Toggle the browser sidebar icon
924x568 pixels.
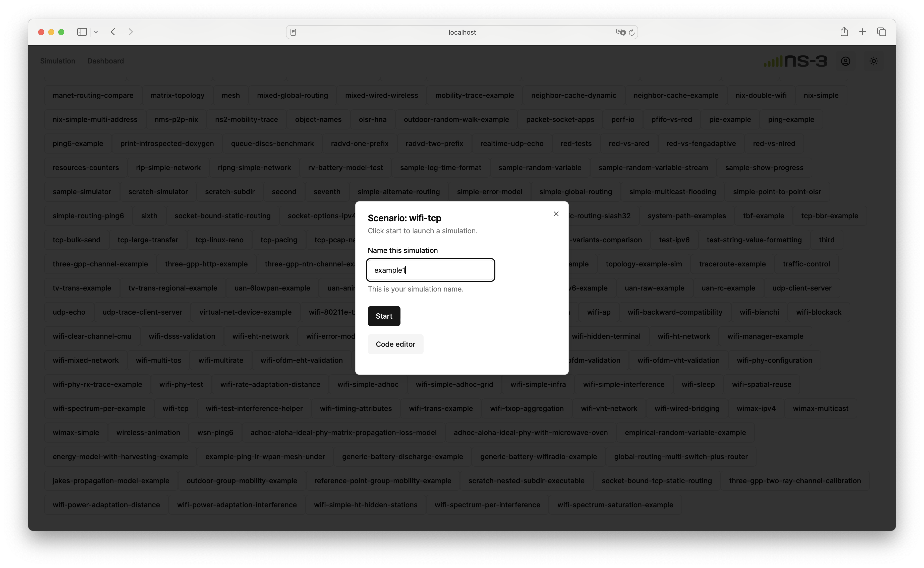[x=82, y=32]
